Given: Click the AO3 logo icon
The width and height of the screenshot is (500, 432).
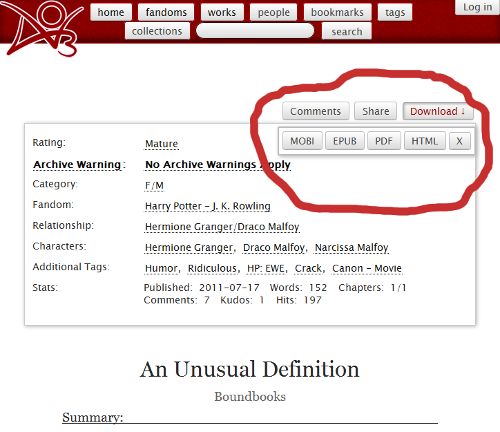Looking at the screenshot, I should [x=42, y=28].
